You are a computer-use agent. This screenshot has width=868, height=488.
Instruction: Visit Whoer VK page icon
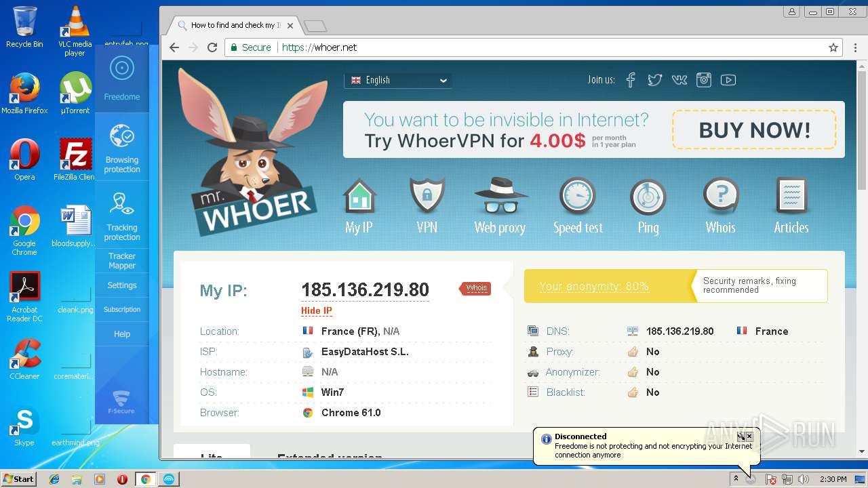[x=679, y=80]
